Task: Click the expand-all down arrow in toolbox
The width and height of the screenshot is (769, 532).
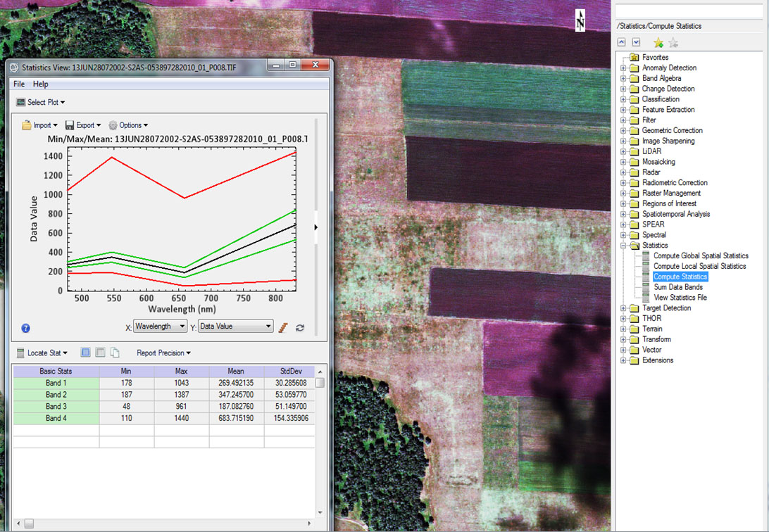Action: pyautogui.click(x=636, y=43)
